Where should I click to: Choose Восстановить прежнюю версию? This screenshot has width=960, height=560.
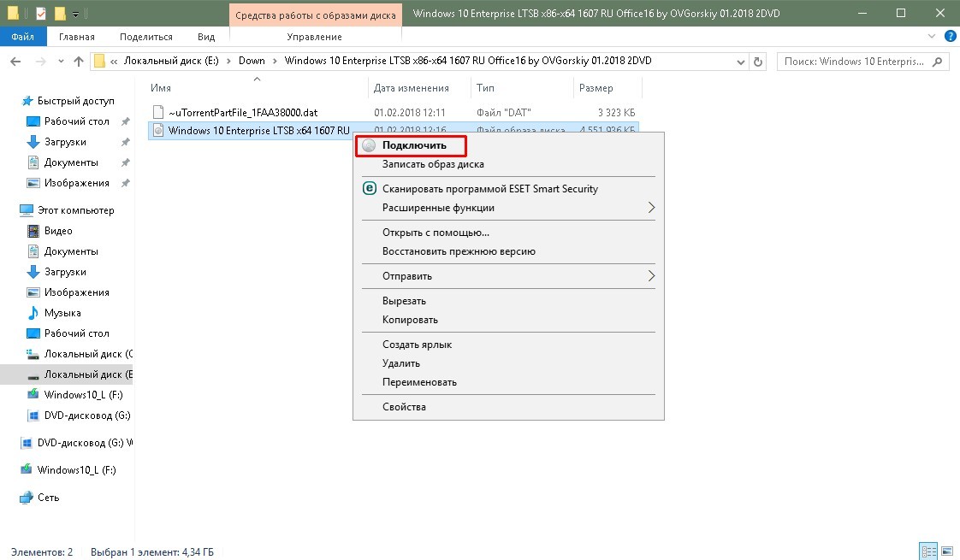coord(459,251)
